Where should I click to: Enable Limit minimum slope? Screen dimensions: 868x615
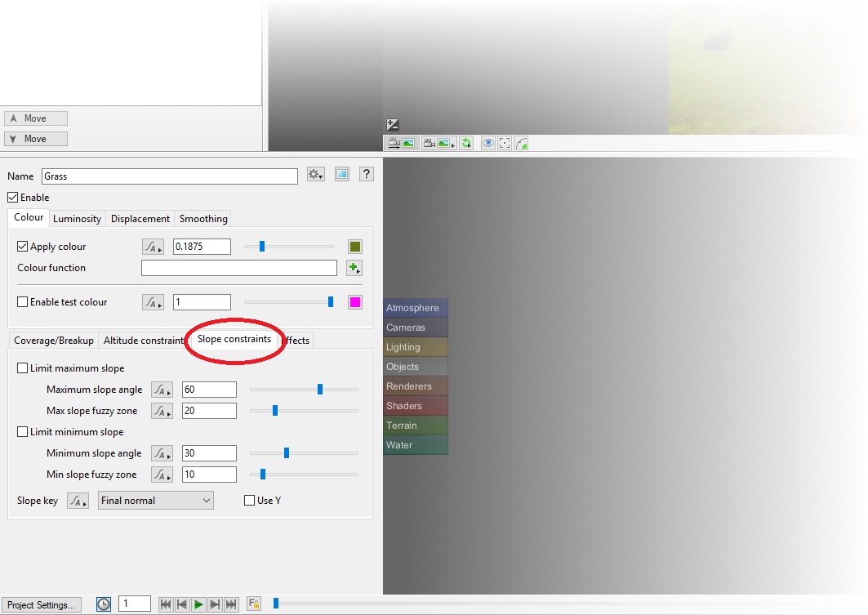[22, 432]
